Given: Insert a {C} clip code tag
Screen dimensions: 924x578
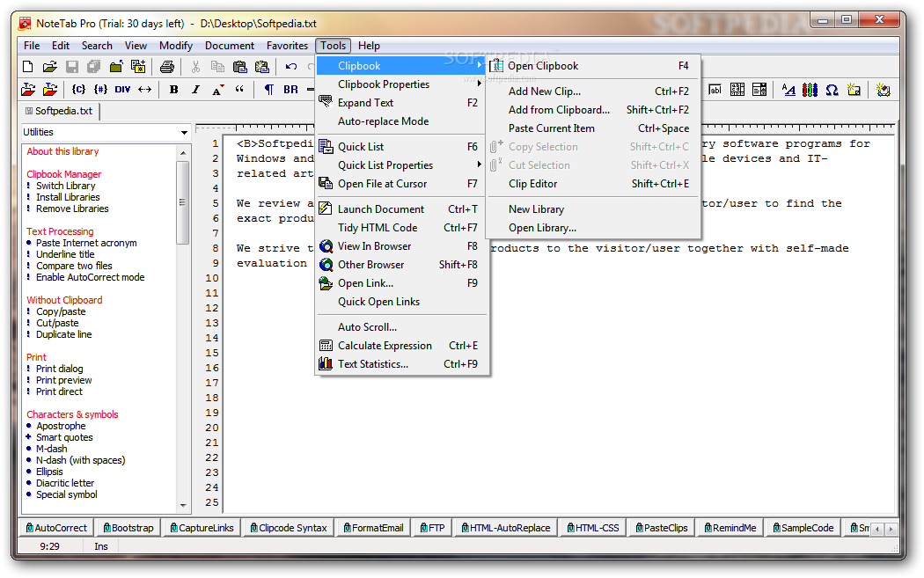Looking at the screenshot, I should [x=78, y=90].
